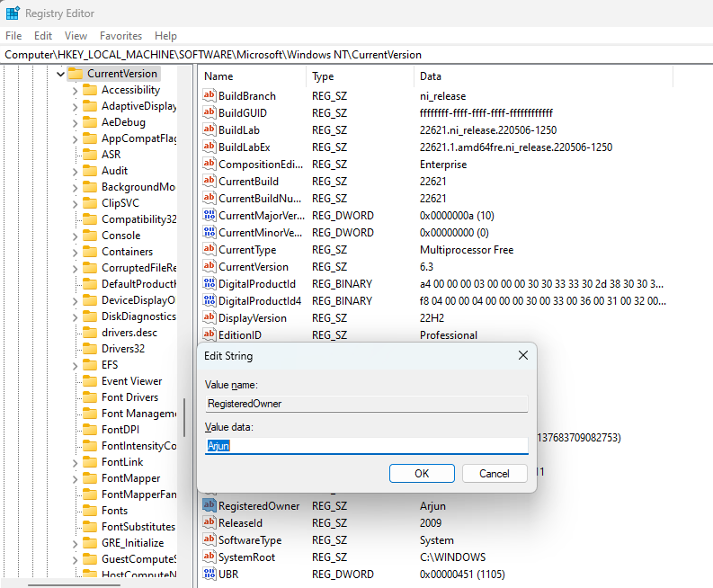Click the SoftwareType string value icon
Screen dimensions: 713x588
click(x=209, y=539)
